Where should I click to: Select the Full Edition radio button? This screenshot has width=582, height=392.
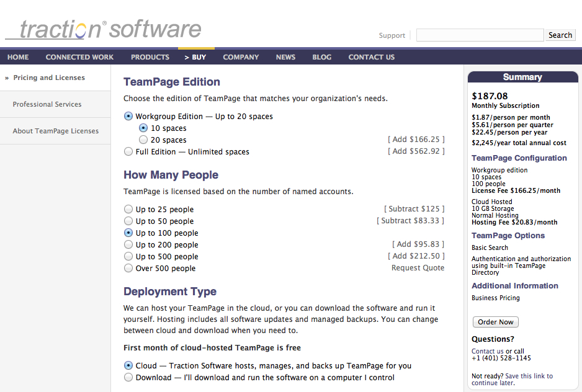(128, 151)
